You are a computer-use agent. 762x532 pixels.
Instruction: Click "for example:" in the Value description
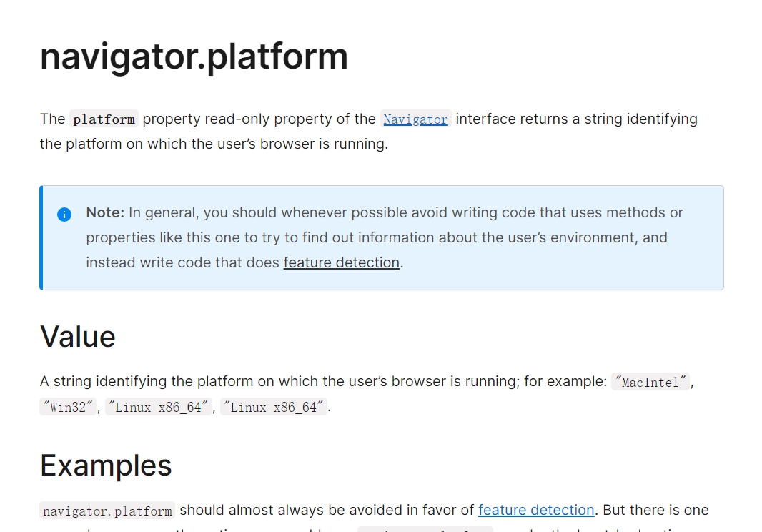(x=565, y=381)
